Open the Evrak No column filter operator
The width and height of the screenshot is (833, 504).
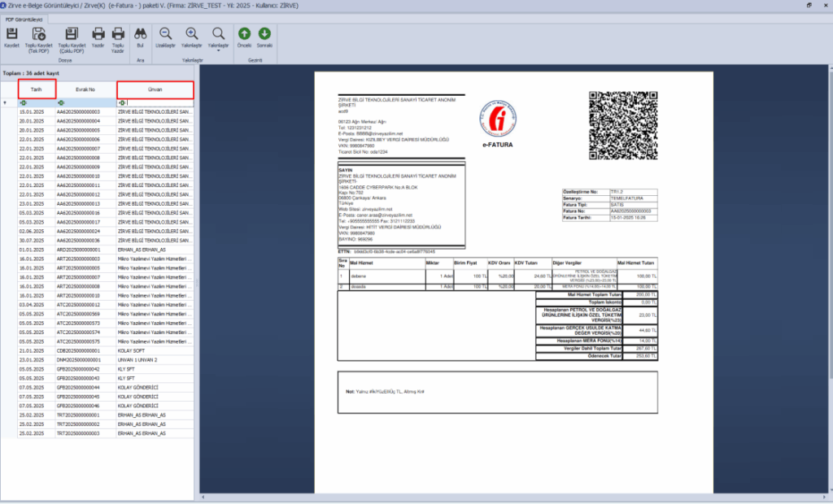[61, 103]
